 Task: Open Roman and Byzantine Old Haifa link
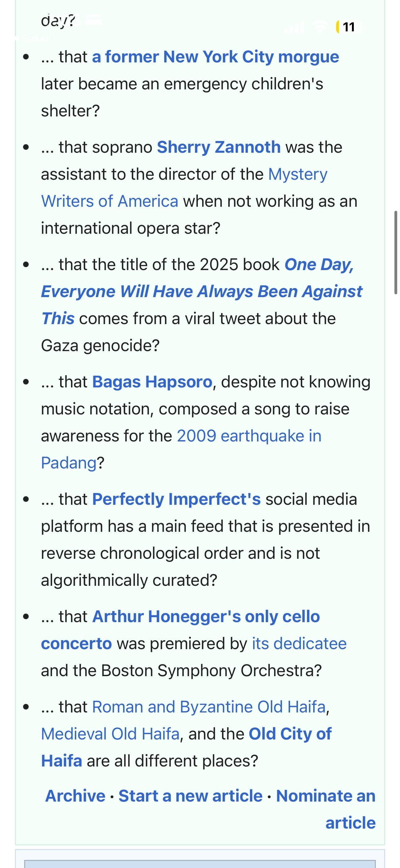(209, 707)
